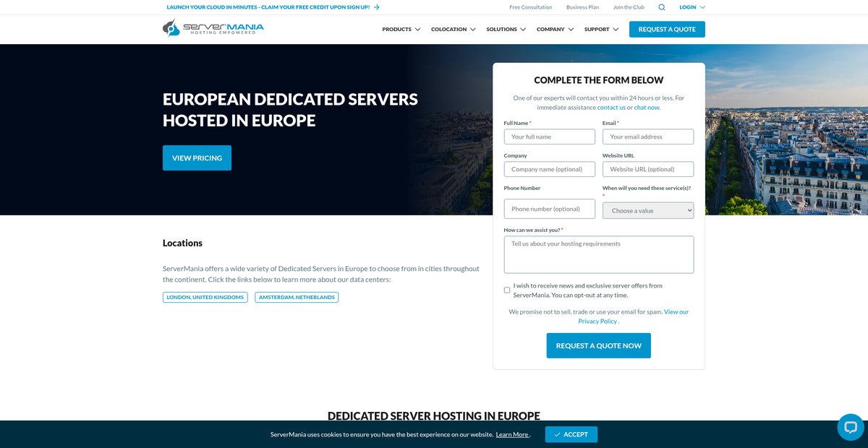Expand the Colocation menu chevron
The height and width of the screenshot is (448, 868).
click(472, 30)
